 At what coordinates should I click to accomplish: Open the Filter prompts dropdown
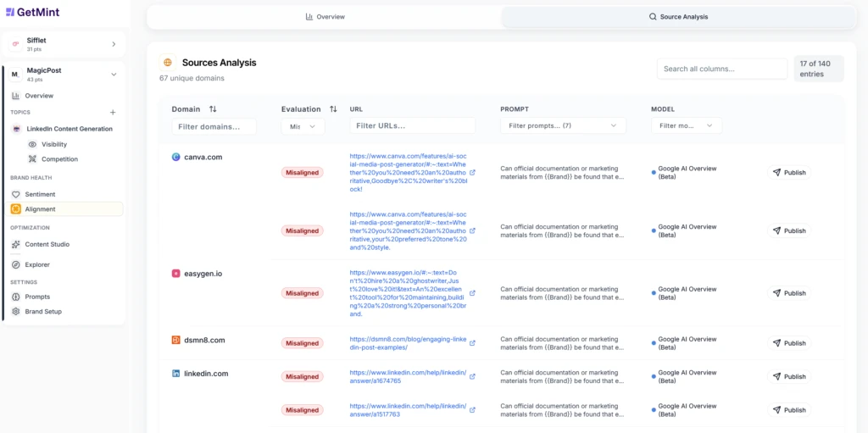pyautogui.click(x=563, y=125)
